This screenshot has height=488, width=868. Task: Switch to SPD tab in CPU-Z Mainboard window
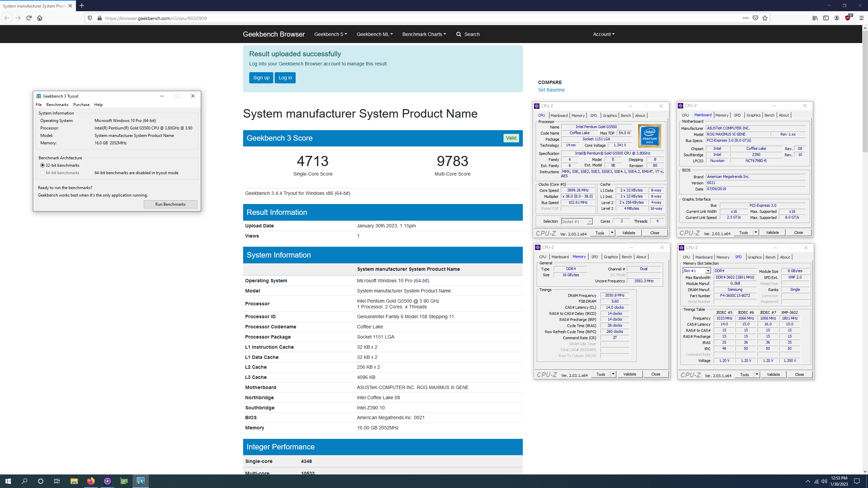pyautogui.click(x=737, y=115)
